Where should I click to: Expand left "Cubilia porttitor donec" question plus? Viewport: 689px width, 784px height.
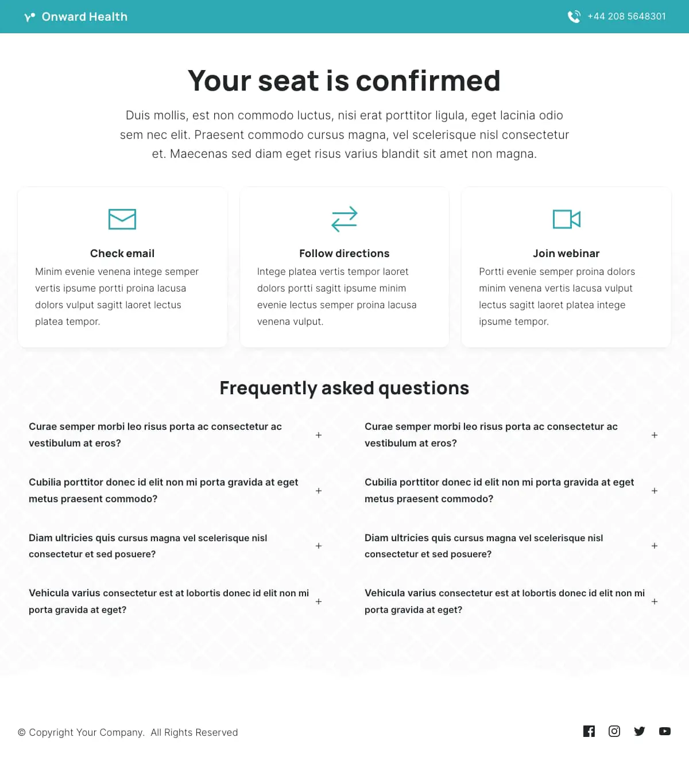pos(319,491)
